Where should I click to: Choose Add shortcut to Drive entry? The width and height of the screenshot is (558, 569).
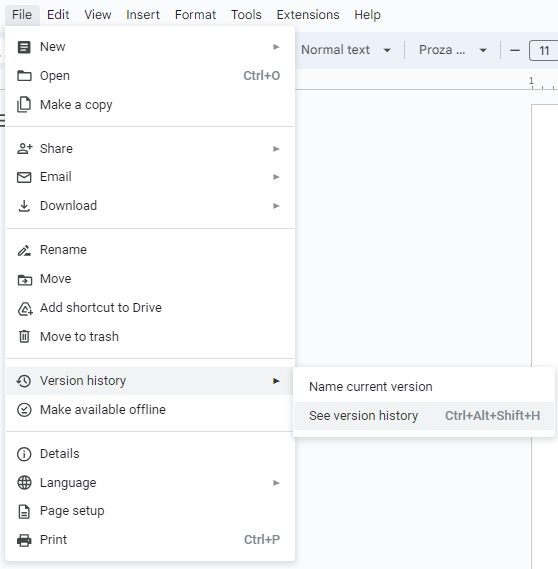150,308
